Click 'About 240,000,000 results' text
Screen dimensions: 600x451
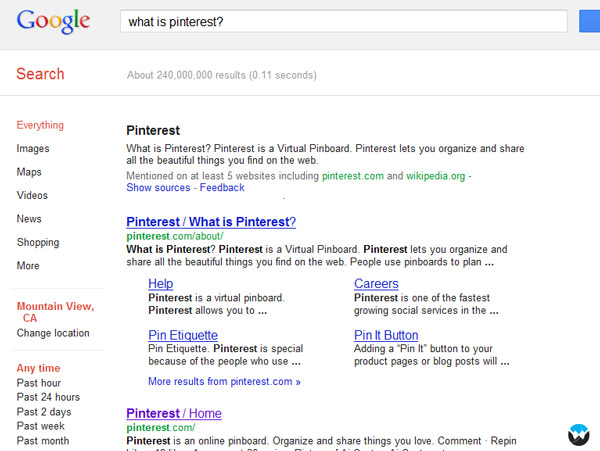[222, 75]
